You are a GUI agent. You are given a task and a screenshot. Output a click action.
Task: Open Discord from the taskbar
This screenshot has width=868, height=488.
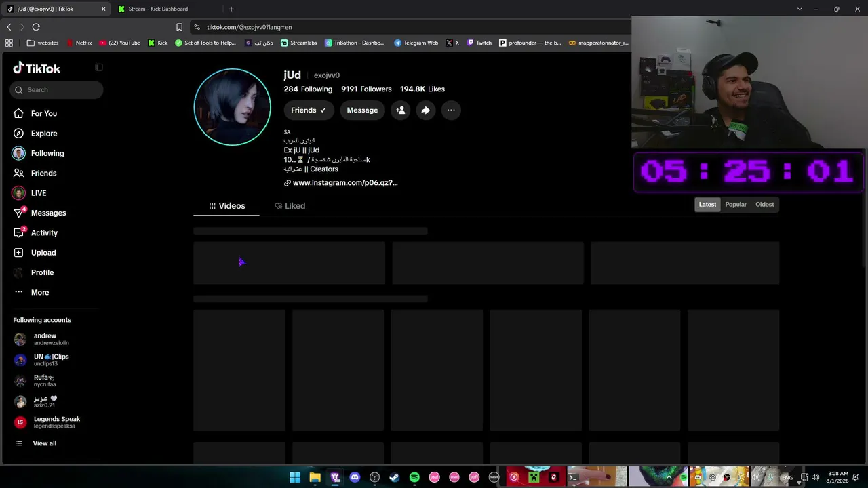coord(355,477)
